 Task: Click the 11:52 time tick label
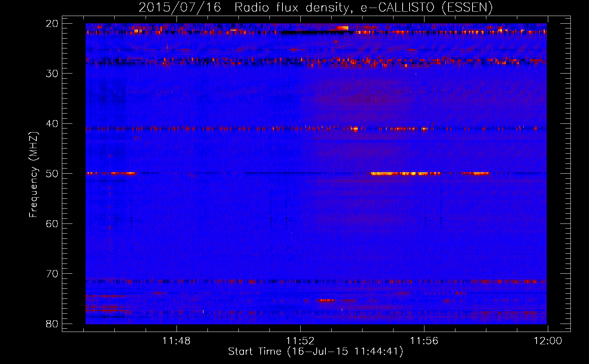click(300, 341)
